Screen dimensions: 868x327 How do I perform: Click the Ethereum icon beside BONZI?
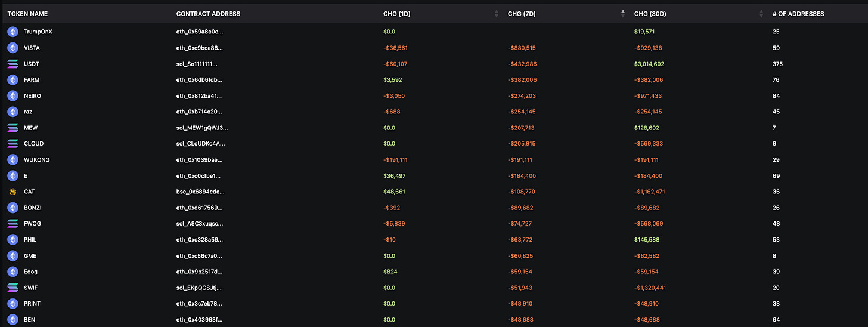click(x=13, y=208)
